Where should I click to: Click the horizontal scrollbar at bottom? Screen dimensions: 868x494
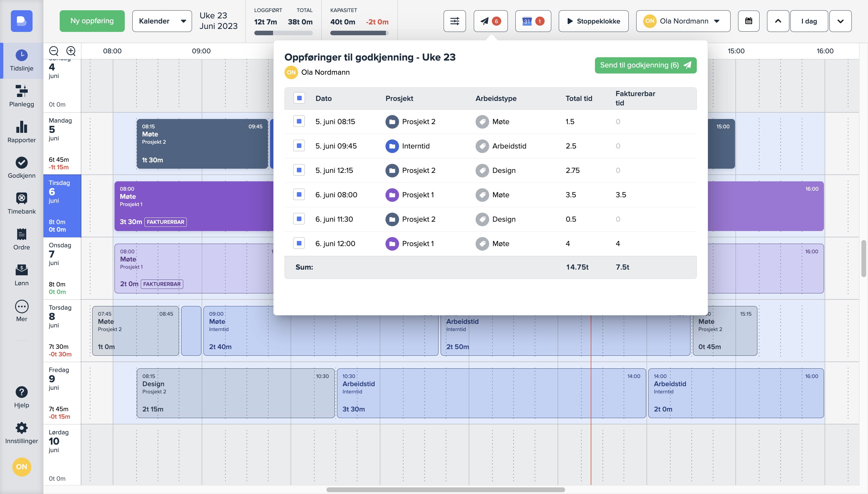click(x=445, y=489)
